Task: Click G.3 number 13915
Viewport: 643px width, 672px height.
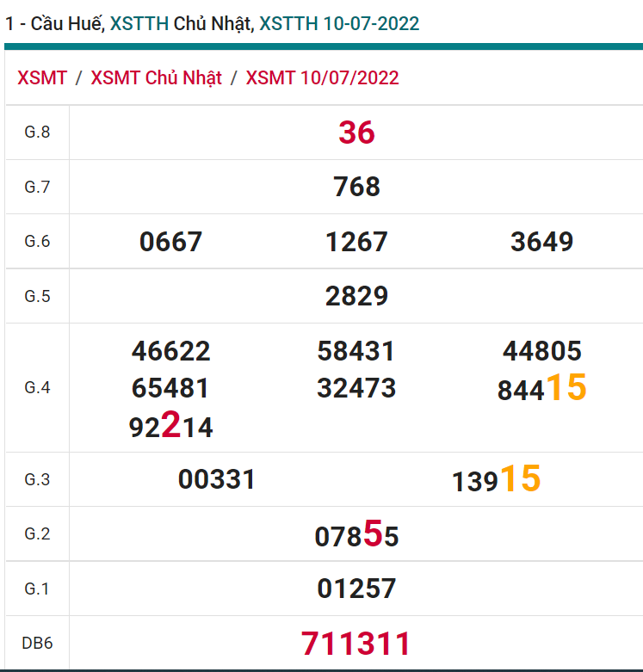Action: click(x=496, y=480)
